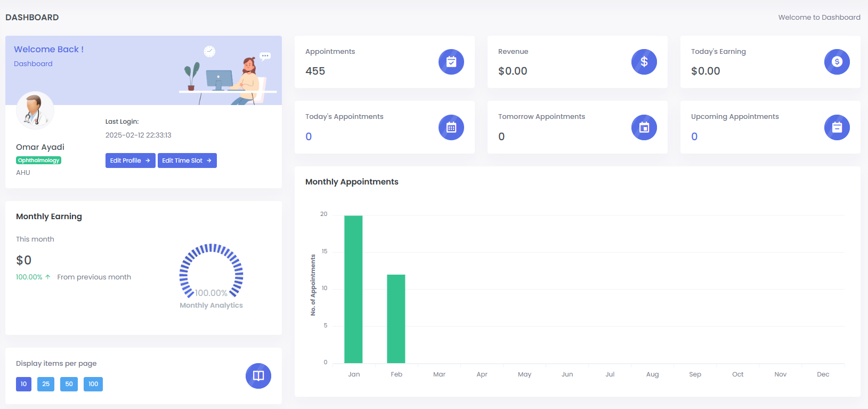Open the Edit Time Slot button
The image size is (868, 409).
(187, 161)
